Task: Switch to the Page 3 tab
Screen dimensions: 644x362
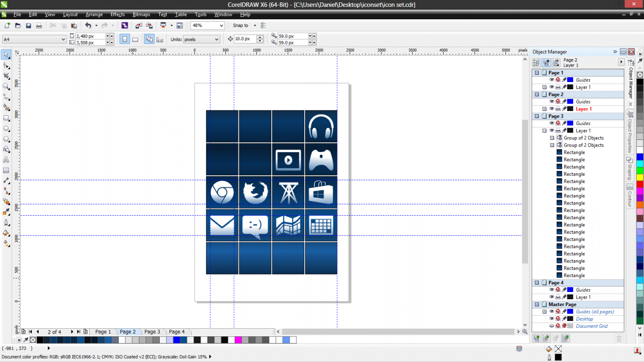Action: click(152, 332)
